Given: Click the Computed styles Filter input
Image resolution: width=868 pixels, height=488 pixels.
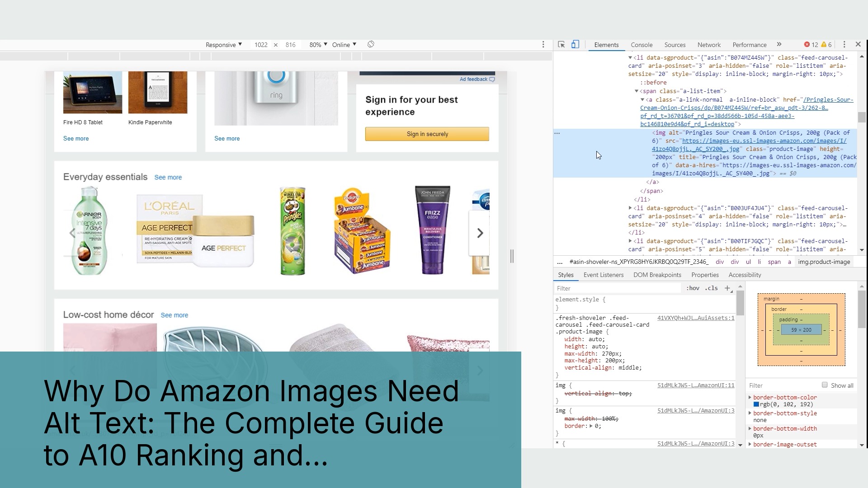Looking at the screenshot, I should tap(783, 385).
